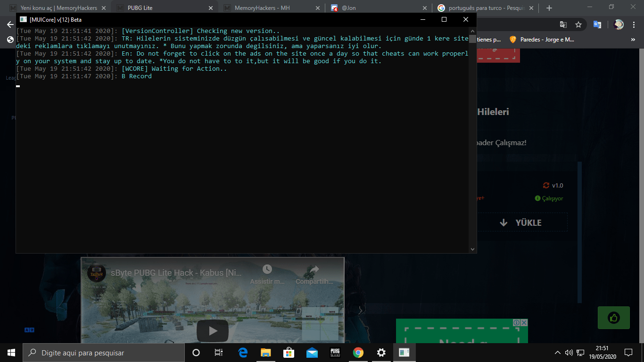
Task: Play the sByte PUBG Lite Hack video
Action: click(x=213, y=330)
